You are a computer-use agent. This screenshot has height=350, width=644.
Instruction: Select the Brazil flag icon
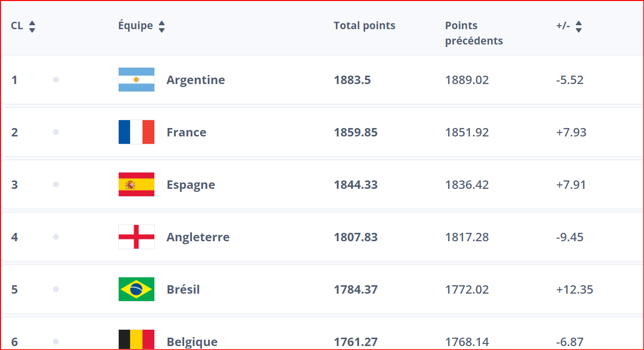coord(137,289)
